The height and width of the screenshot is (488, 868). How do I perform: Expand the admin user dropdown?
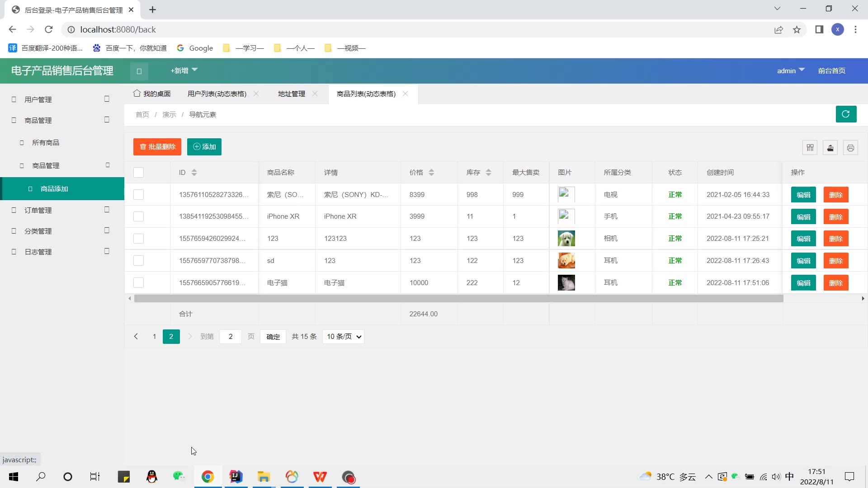point(791,71)
